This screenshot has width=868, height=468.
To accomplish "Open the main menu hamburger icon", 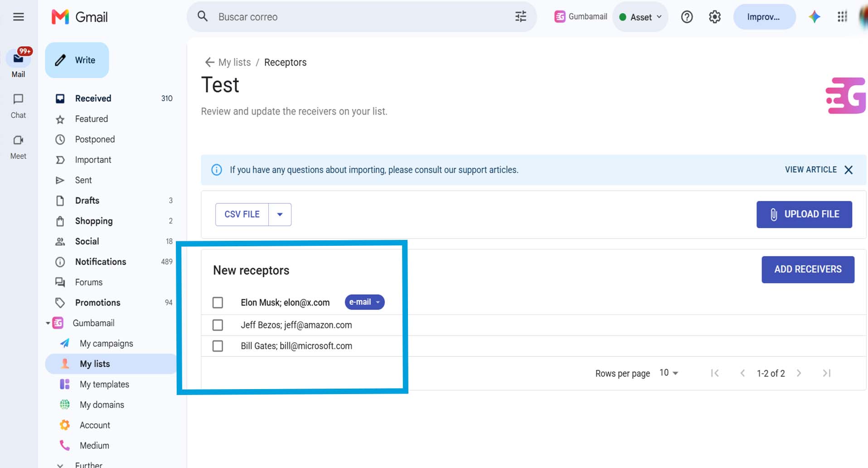I will pos(19,17).
